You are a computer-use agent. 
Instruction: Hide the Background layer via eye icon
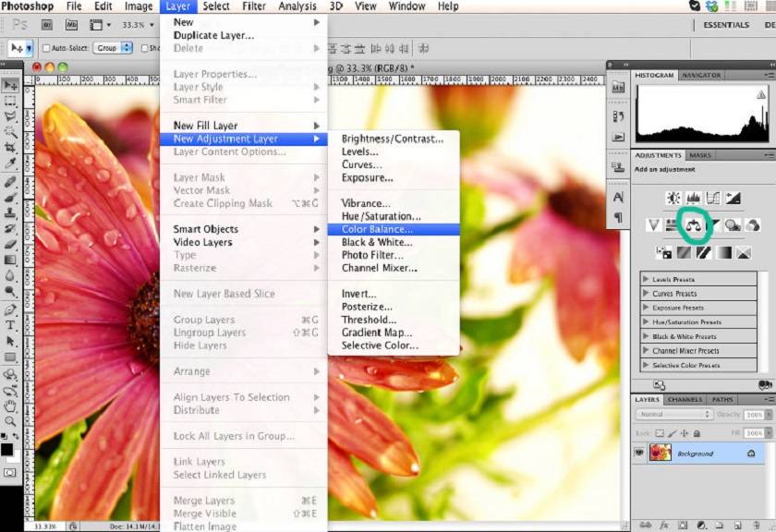[x=638, y=453]
